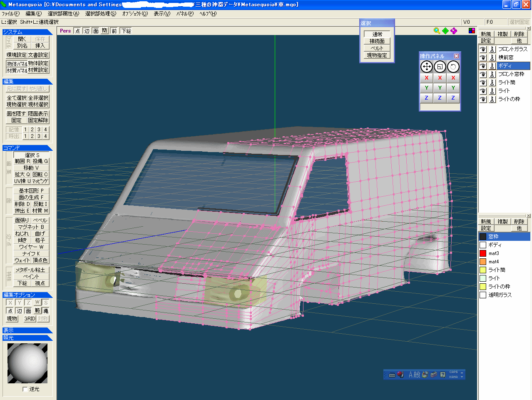Click the lighting direction sphere preview
532x400 pixels.
pos(27,363)
